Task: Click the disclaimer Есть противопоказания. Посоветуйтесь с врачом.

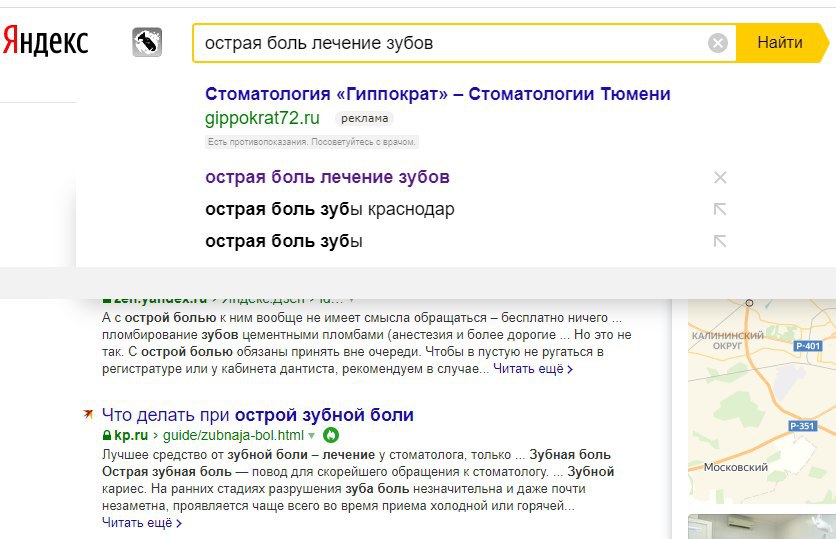Action: pyautogui.click(x=311, y=142)
